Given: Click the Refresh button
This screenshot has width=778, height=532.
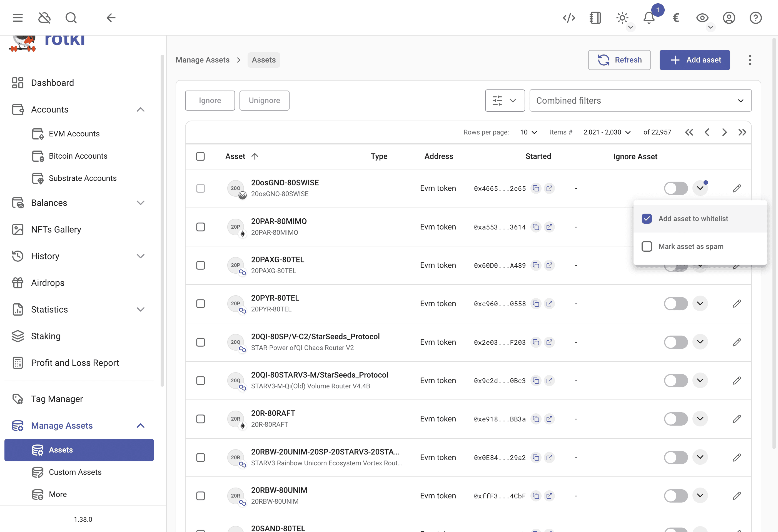Looking at the screenshot, I should (619, 60).
